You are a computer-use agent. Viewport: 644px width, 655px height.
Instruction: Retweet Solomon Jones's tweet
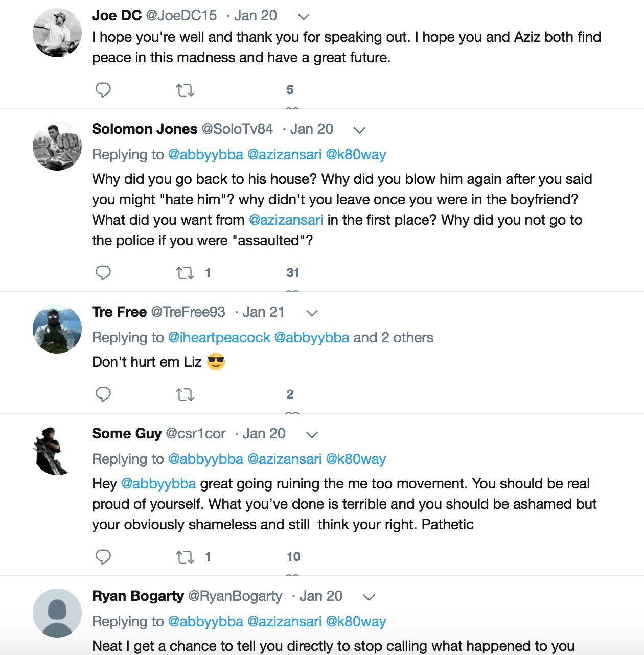coord(185,273)
